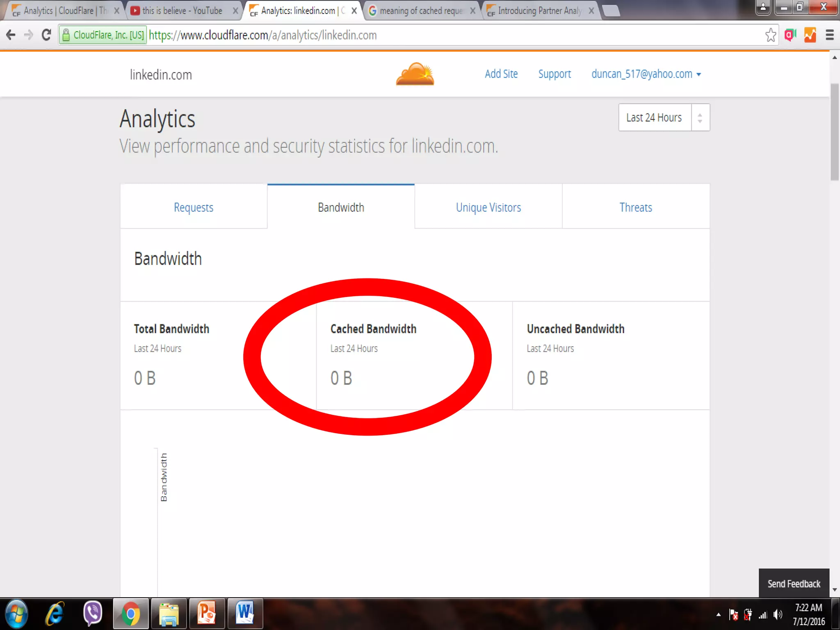Open the Support link
This screenshot has height=630, width=840.
pos(554,74)
